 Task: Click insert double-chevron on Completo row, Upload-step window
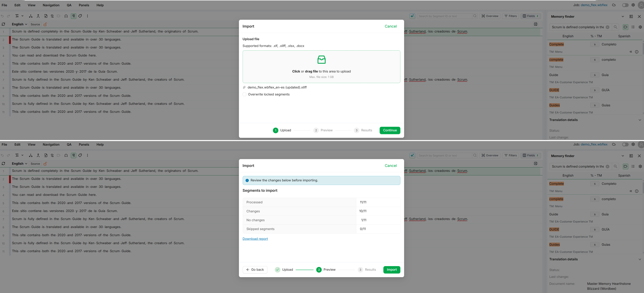coord(631,52)
